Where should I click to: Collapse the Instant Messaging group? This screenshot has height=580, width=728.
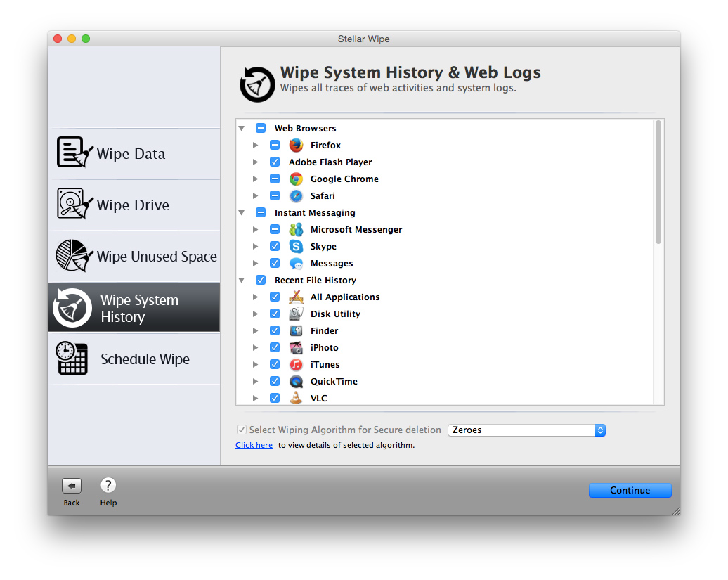[242, 213]
